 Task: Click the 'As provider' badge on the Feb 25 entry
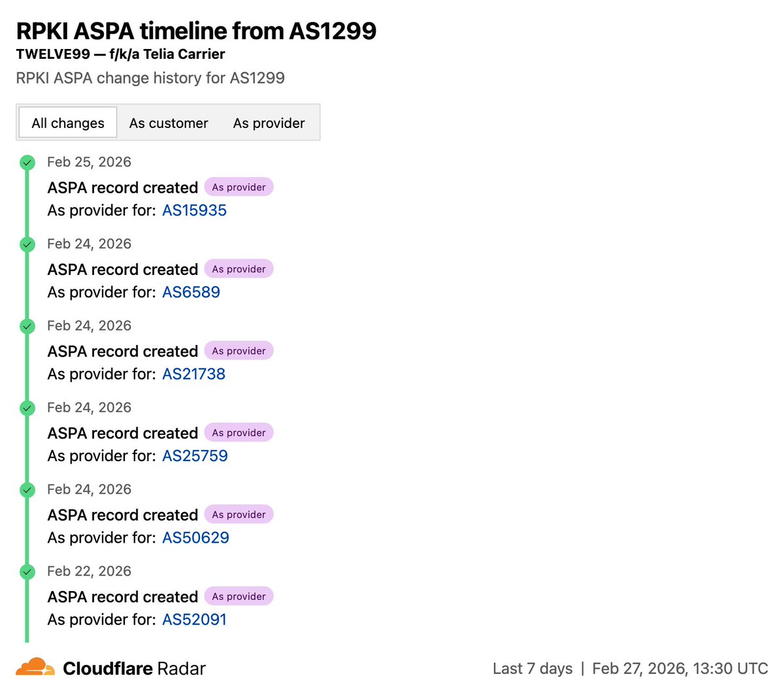(x=238, y=187)
